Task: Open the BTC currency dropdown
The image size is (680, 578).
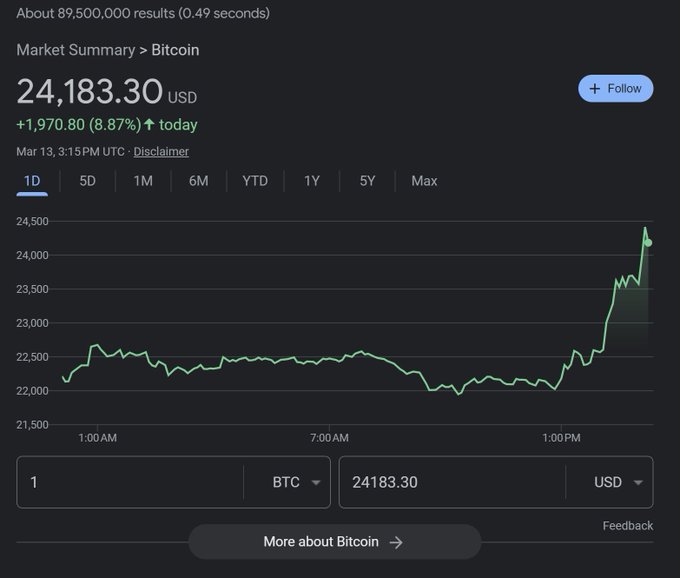Action: click(x=297, y=482)
